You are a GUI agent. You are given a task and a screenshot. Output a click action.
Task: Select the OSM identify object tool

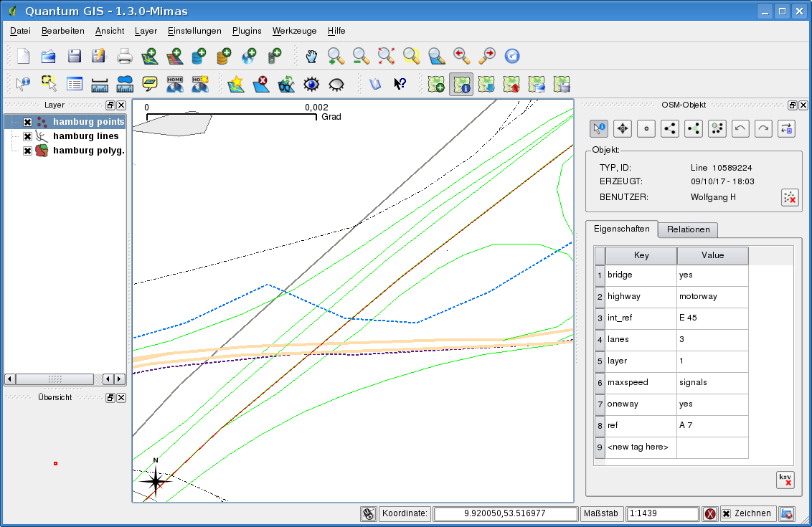pyautogui.click(x=599, y=128)
